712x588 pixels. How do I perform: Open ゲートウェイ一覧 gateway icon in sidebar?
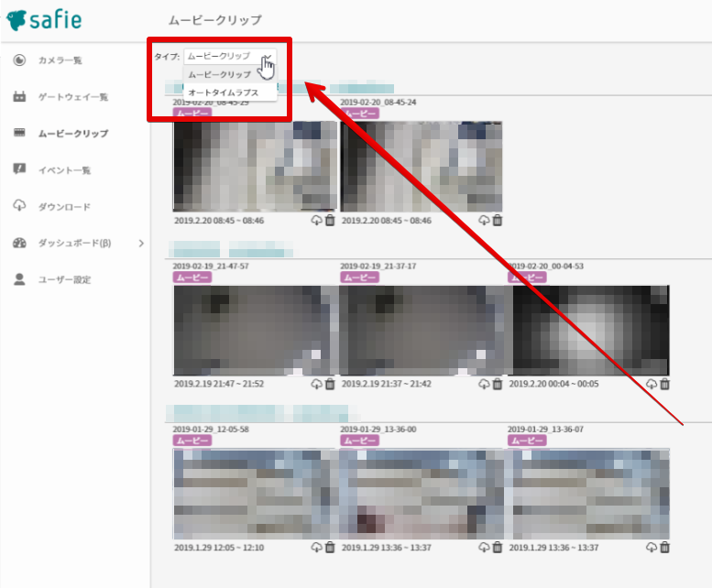click(19, 97)
